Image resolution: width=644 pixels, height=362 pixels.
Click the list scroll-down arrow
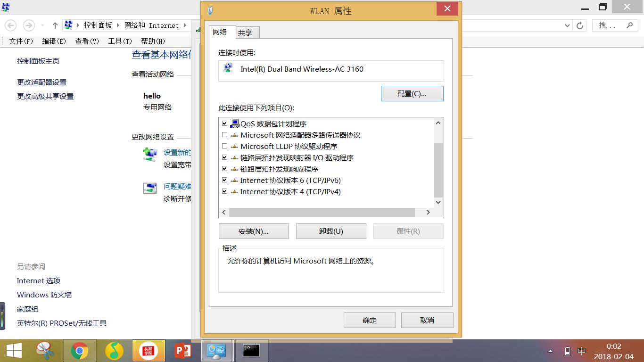pos(438,202)
